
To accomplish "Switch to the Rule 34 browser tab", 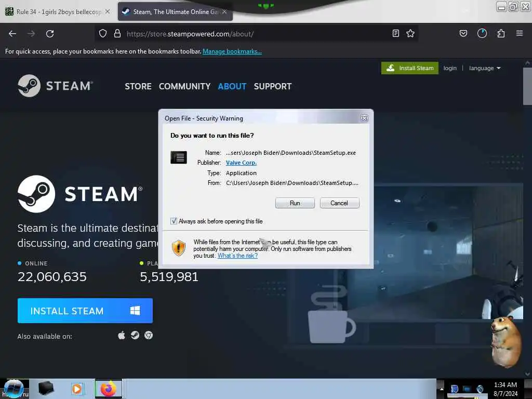I will tap(58, 12).
